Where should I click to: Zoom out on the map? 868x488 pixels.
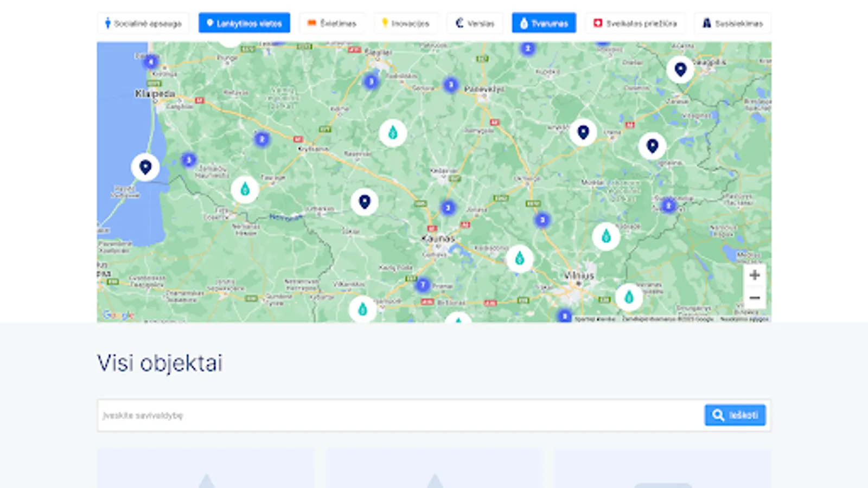[x=755, y=298]
